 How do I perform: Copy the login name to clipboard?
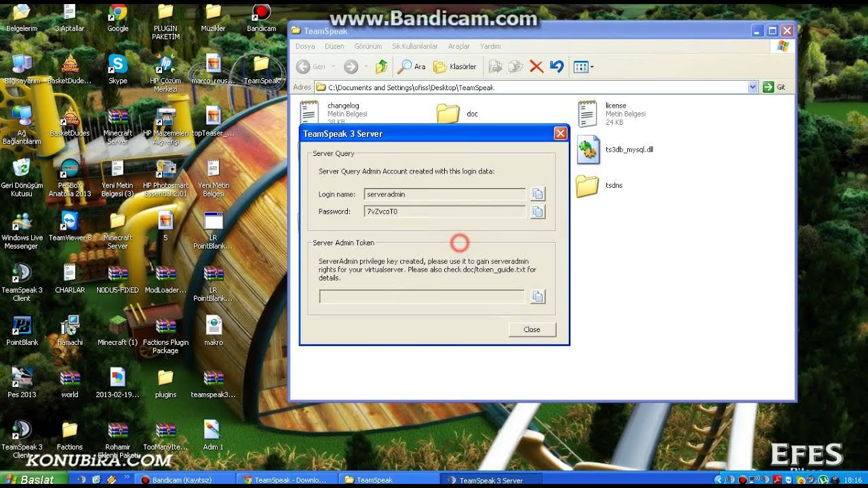click(538, 195)
